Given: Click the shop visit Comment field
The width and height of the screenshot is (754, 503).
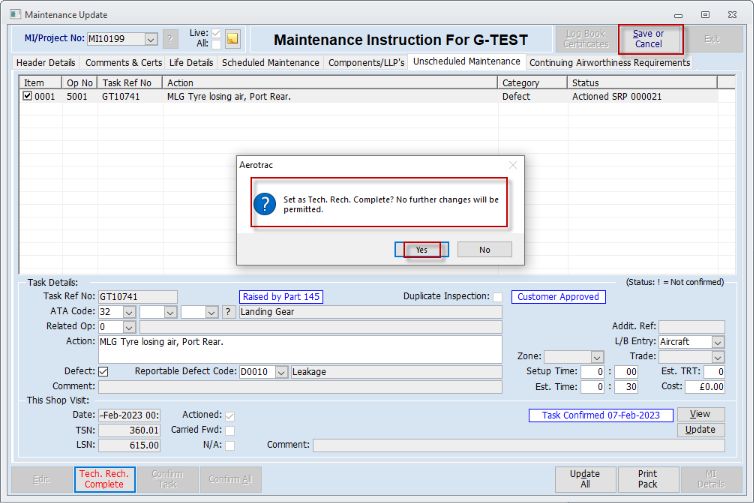Looking at the screenshot, I should (x=519, y=445).
